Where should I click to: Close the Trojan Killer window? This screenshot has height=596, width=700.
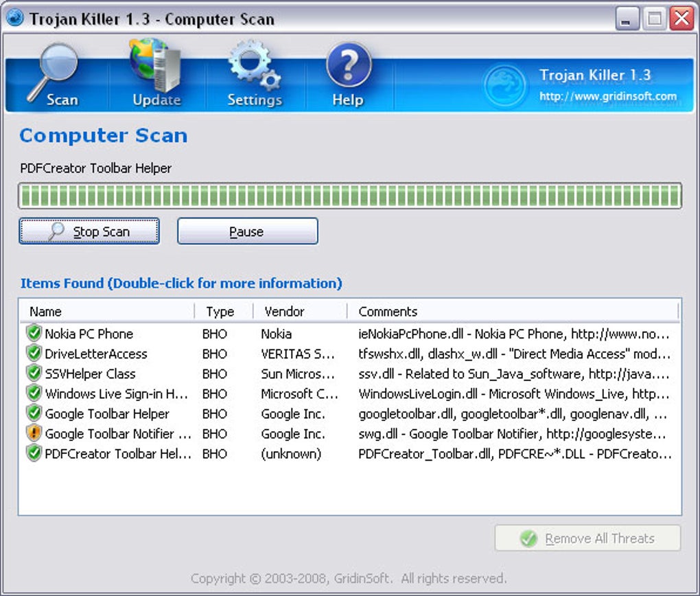click(x=681, y=19)
